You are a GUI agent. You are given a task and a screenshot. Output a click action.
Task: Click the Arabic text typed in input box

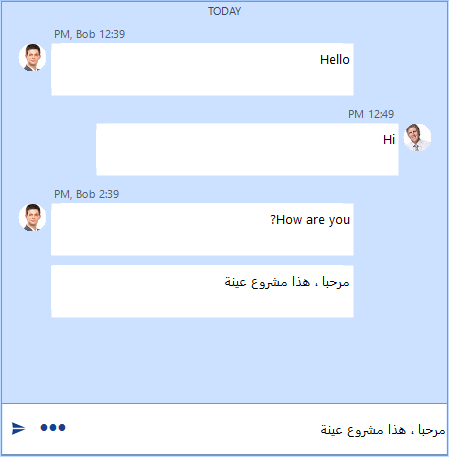(383, 430)
